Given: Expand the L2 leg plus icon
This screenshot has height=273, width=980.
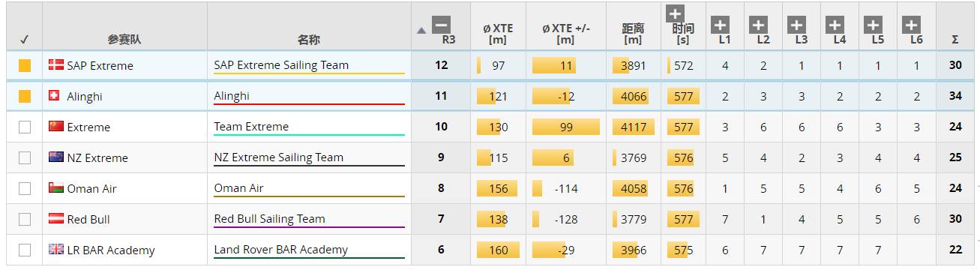Looking at the screenshot, I should click(x=758, y=25).
